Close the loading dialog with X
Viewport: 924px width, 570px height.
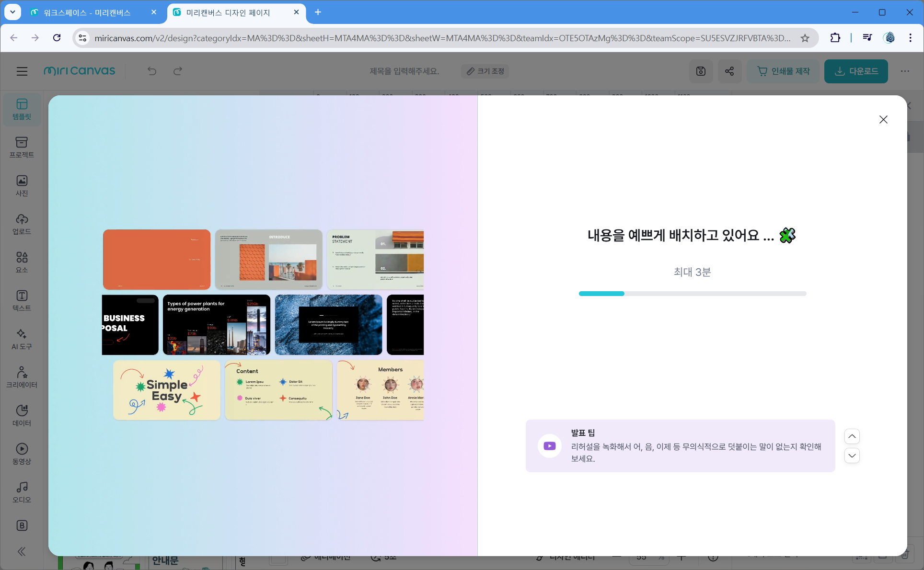pyautogui.click(x=883, y=120)
